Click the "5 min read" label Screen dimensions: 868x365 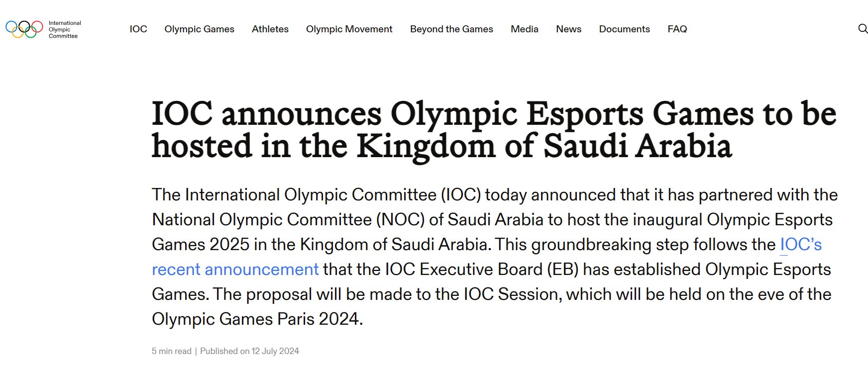tap(171, 351)
